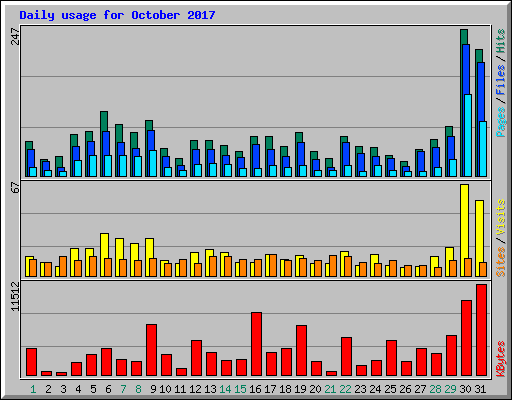Click the Sites legend label
The height and width of the screenshot is (400, 512).
click(x=501, y=262)
